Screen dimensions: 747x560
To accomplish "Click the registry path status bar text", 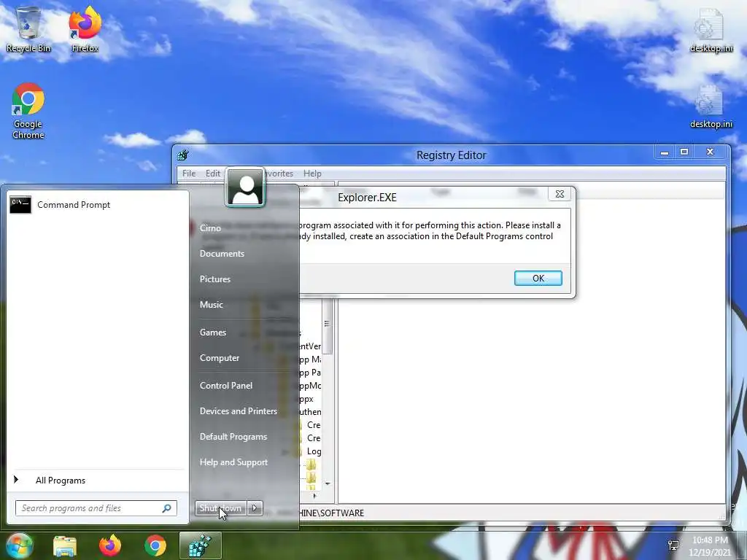I will click(x=332, y=513).
